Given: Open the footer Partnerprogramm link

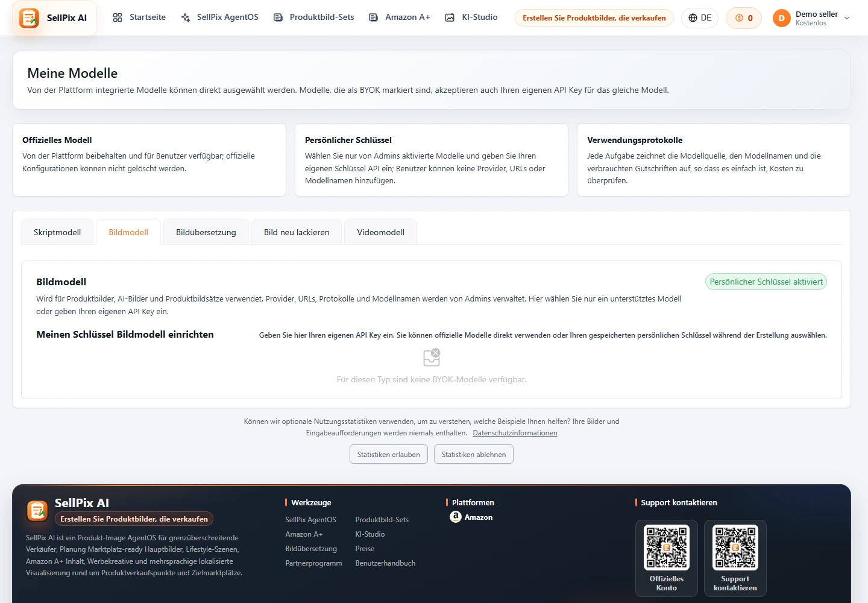Looking at the screenshot, I should [x=313, y=563].
